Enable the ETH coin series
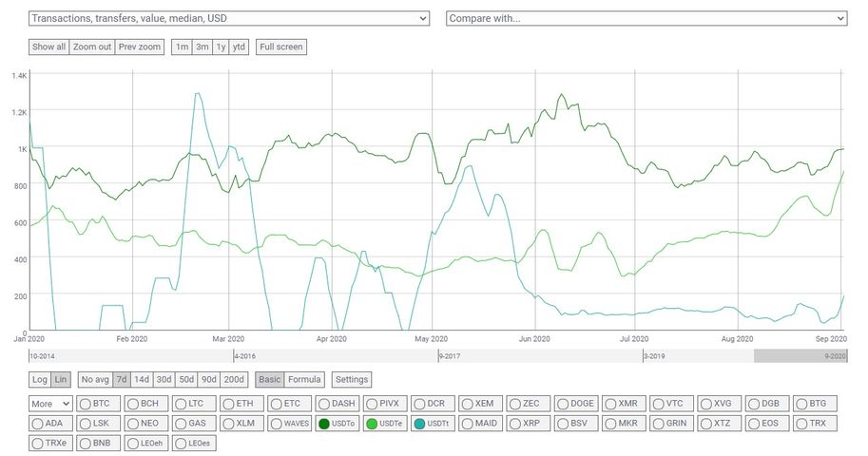The width and height of the screenshot is (868, 456). coord(241,404)
